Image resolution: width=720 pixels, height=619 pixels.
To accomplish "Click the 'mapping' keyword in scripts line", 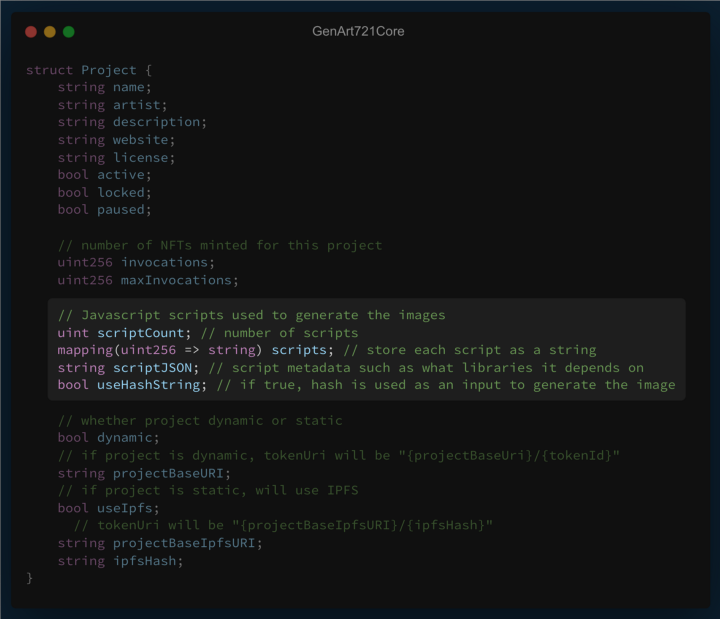I will pos(85,350).
